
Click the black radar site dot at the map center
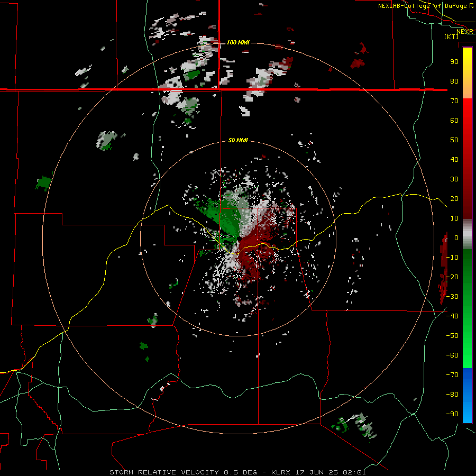(x=240, y=239)
